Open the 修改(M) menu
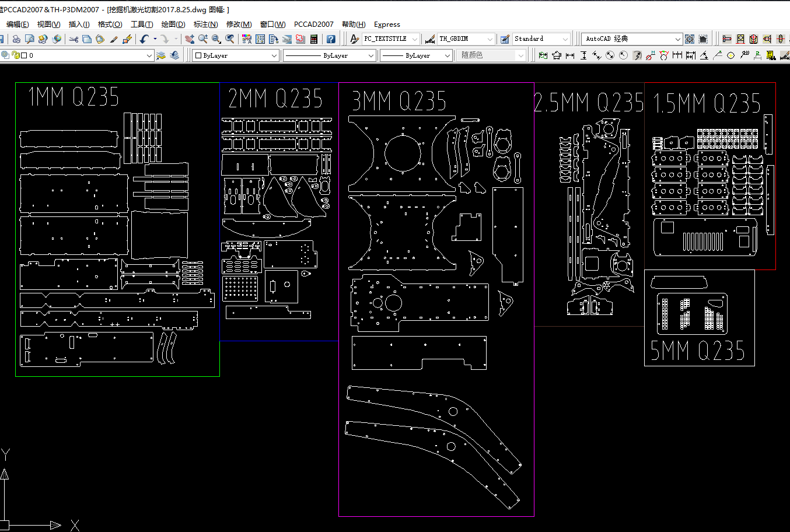The height and width of the screenshot is (532, 790). (x=239, y=24)
